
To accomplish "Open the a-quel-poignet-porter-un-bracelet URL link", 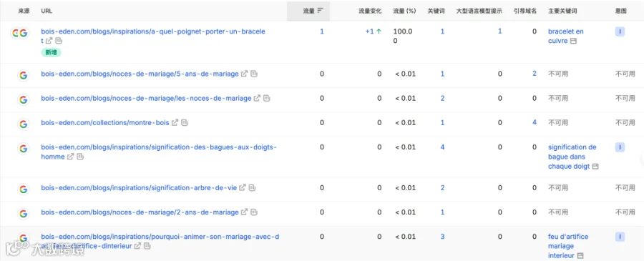I will (153, 36).
